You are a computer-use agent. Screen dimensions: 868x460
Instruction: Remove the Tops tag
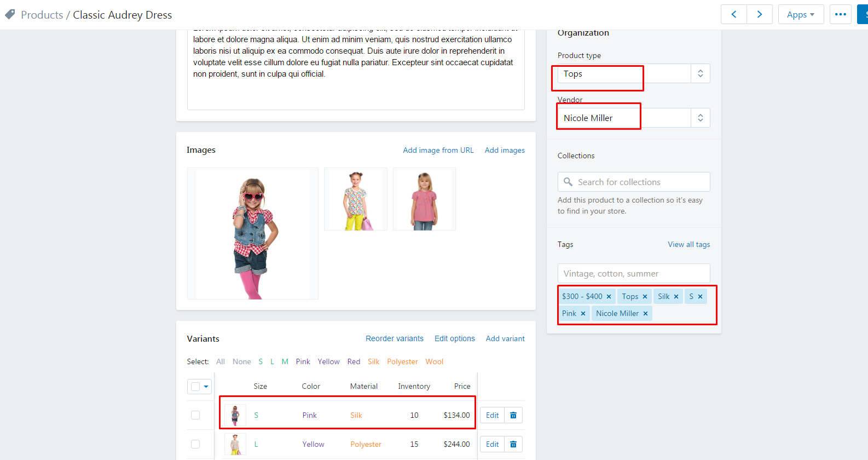(x=645, y=296)
